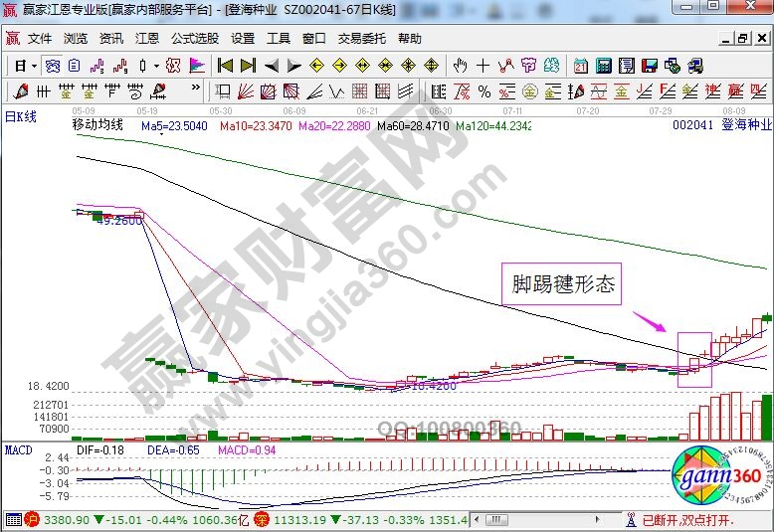Click the 移动均线 indicator label
Image resolution: width=774 pixels, height=532 pixels.
[97, 125]
